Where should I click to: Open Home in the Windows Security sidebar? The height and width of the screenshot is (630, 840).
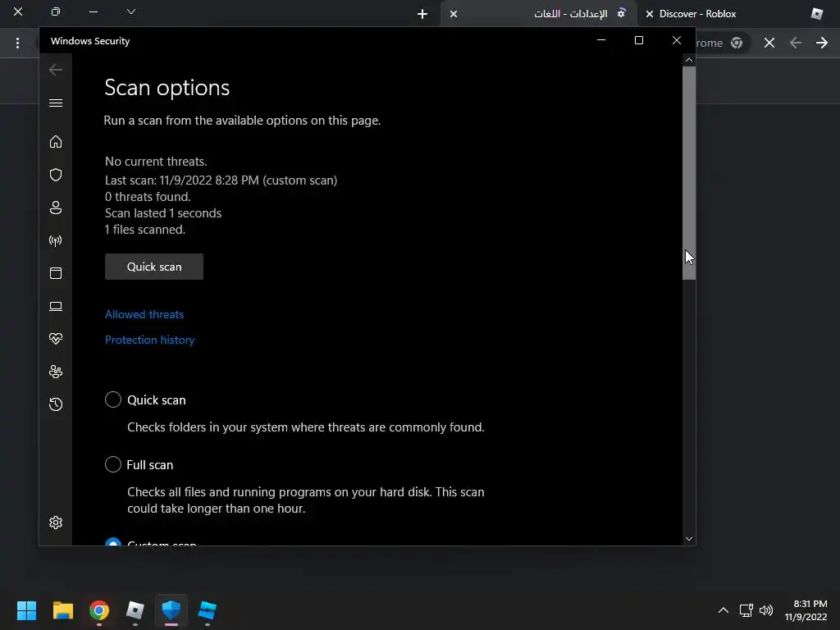(x=56, y=142)
